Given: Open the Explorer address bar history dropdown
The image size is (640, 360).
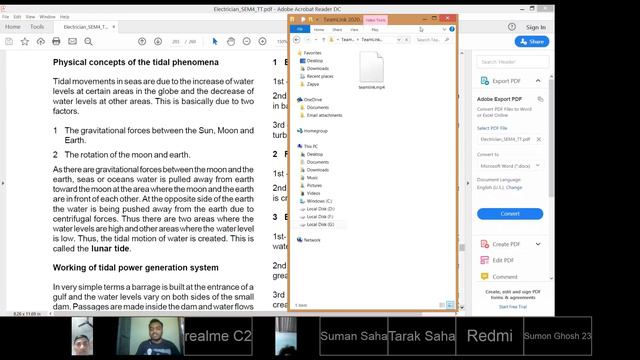Looking at the screenshot, I should 399,40.
